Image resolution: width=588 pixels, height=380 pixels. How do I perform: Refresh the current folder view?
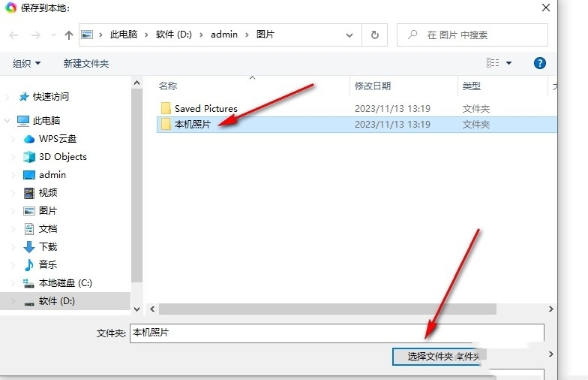[375, 35]
